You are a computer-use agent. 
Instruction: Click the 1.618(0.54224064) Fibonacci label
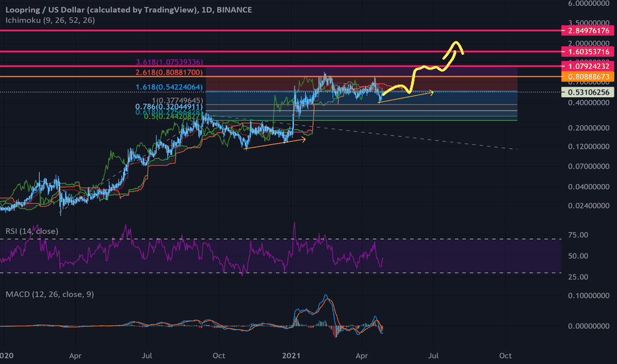pyautogui.click(x=169, y=87)
